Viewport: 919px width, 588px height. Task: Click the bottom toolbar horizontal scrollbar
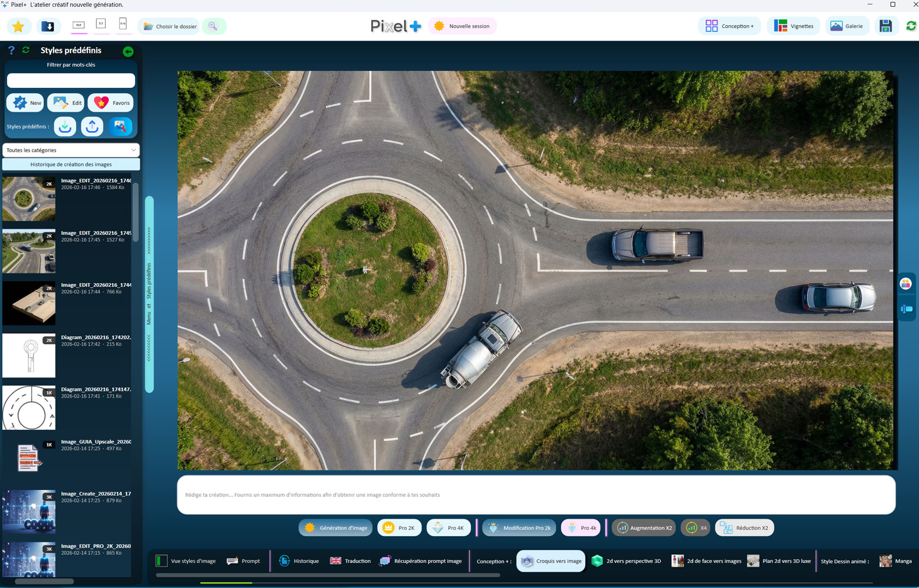[327, 575]
